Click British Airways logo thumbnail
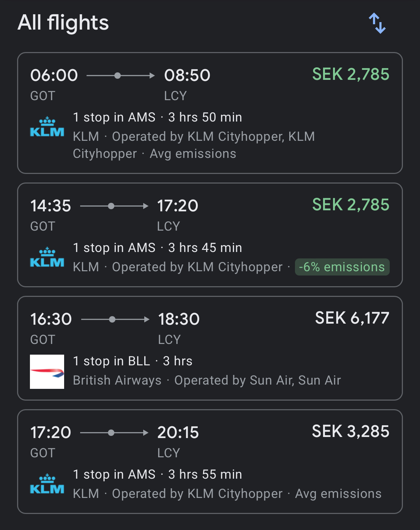The image size is (420, 530). [47, 371]
